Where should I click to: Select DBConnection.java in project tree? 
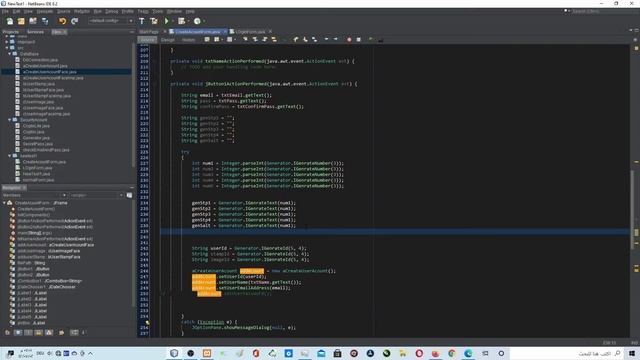(x=40, y=60)
